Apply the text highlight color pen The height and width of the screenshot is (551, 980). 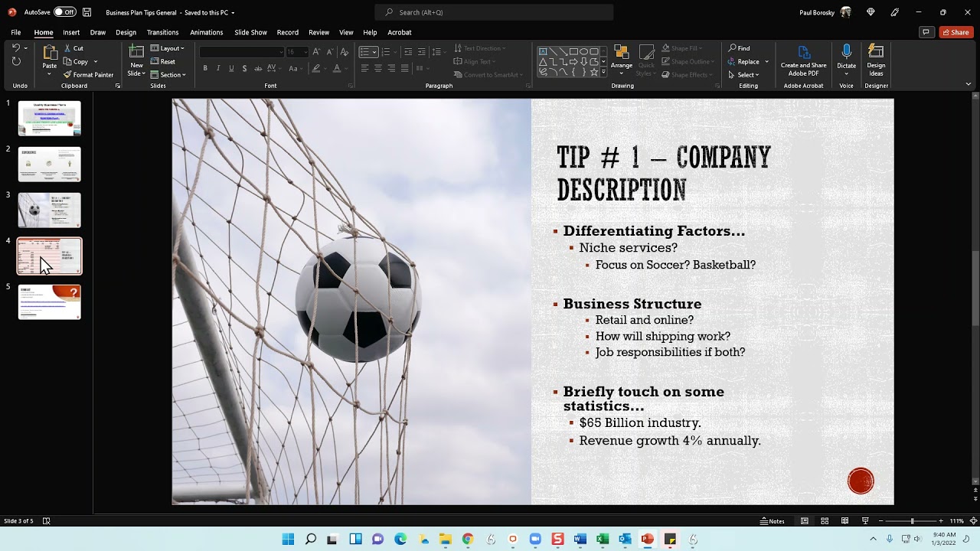click(315, 68)
